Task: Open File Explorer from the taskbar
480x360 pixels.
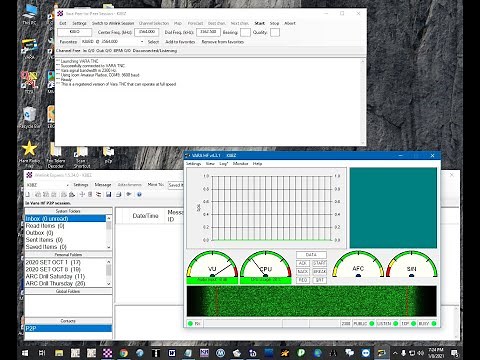Action: coord(59,353)
